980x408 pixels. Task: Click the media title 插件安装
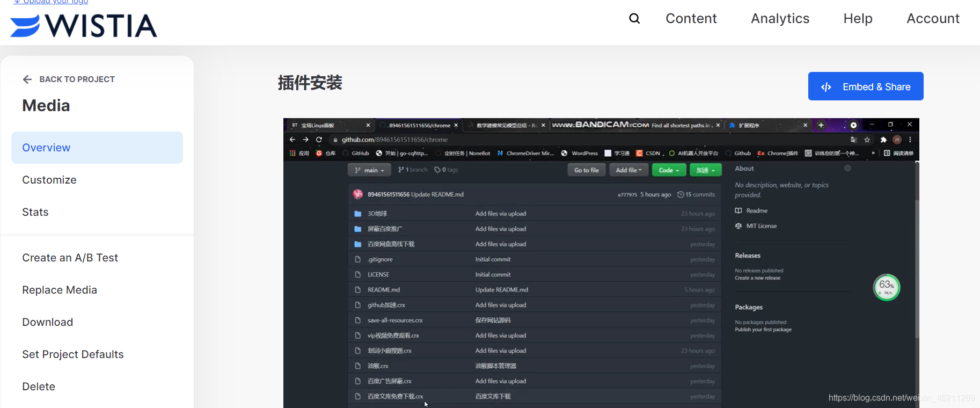pos(310,83)
